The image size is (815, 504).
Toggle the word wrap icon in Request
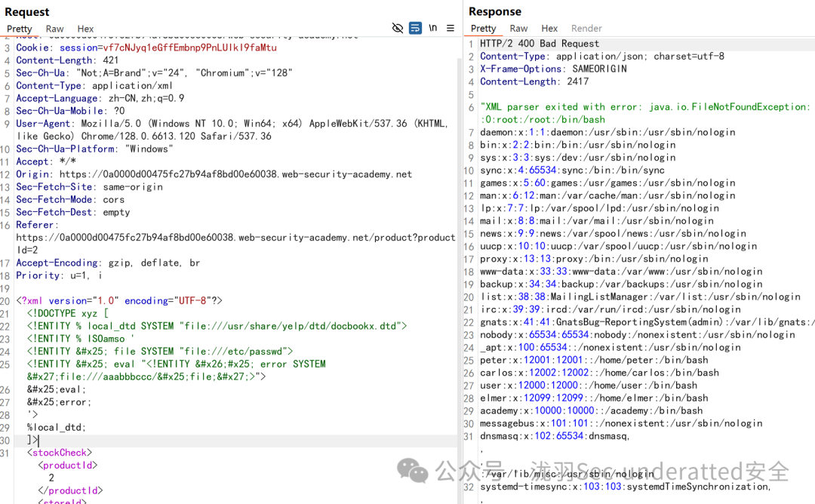point(415,28)
